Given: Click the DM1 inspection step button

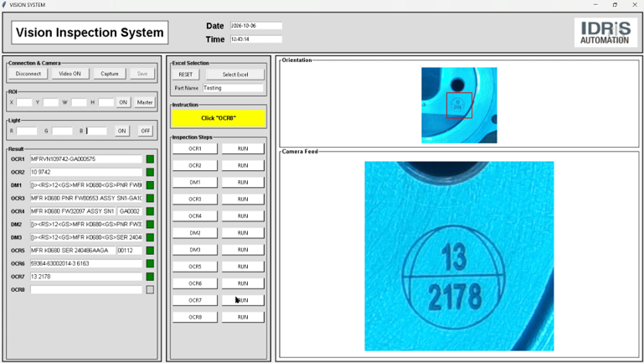Looking at the screenshot, I should point(195,183).
